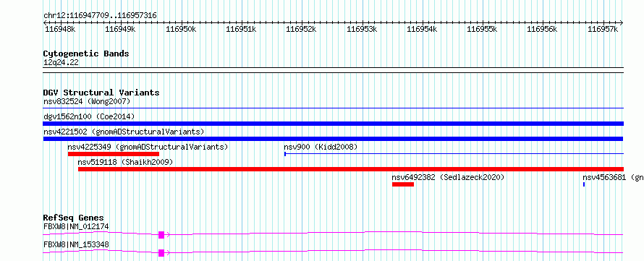The height and width of the screenshot is (261, 644).
Task: Click the DGV Structural Variants track title
Action: click(x=101, y=93)
